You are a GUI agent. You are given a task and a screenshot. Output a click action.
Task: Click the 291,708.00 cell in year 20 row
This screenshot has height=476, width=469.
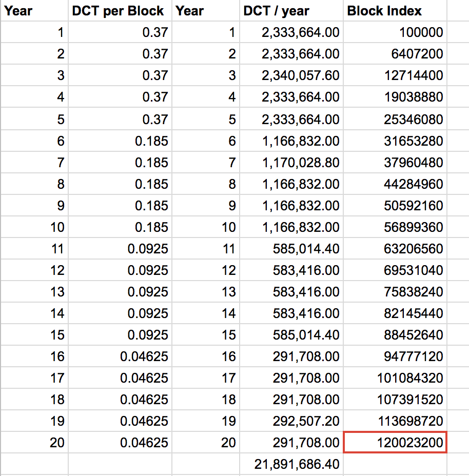(291, 443)
